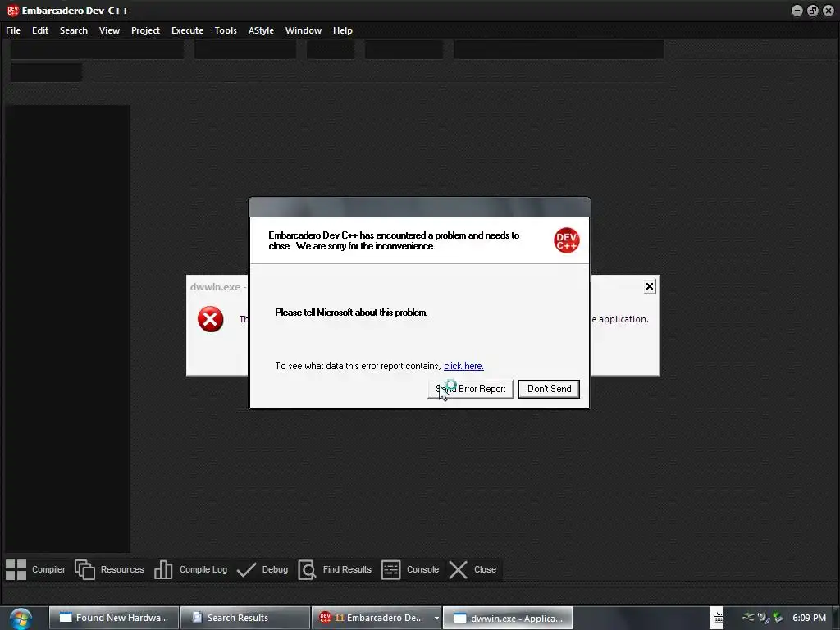Click the Embarcadero Dev-C++ title bar icon
Screen dimensions: 840x630
click(x=12, y=10)
